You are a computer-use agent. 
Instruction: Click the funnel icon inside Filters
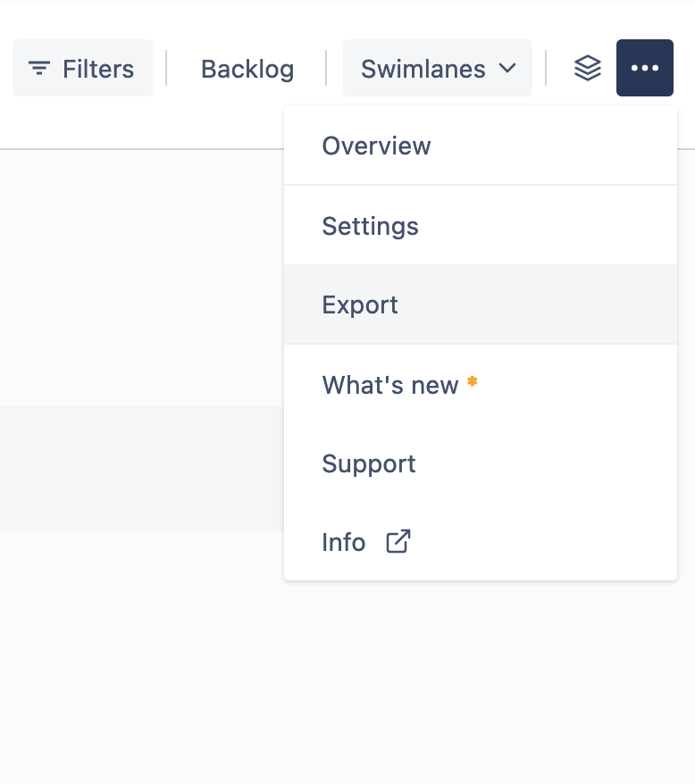39,68
